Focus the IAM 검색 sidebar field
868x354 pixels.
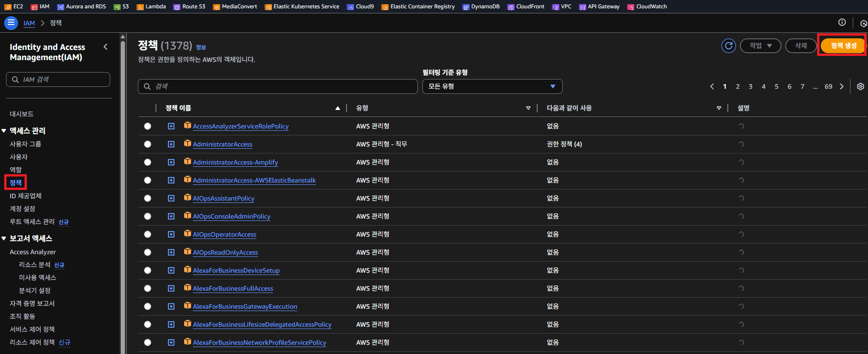coord(58,79)
